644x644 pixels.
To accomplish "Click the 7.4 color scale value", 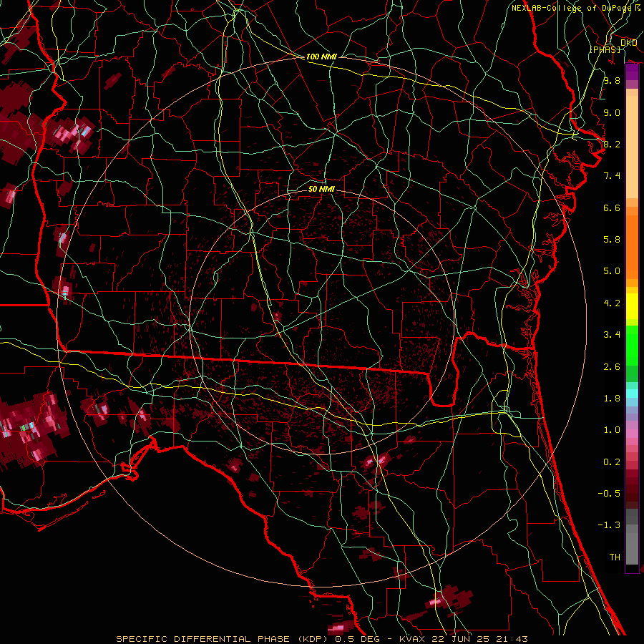I will coord(612,176).
